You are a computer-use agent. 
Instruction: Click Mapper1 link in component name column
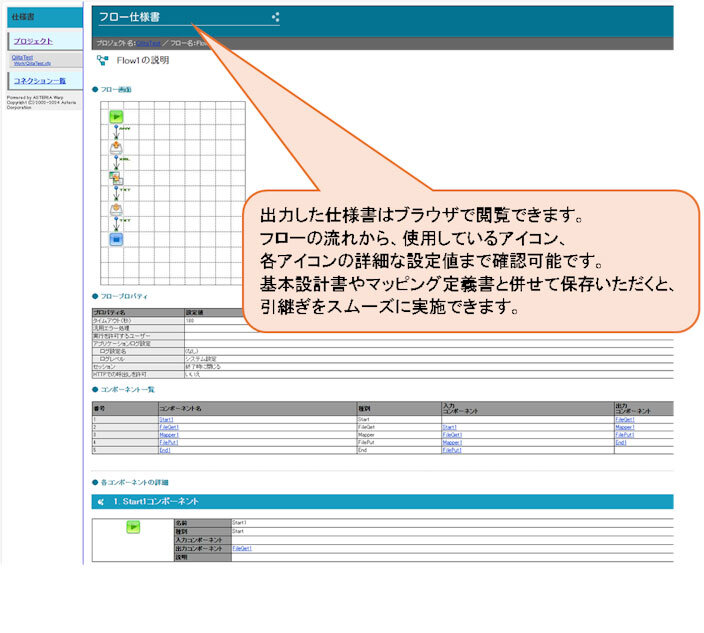(x=169, y=435)
